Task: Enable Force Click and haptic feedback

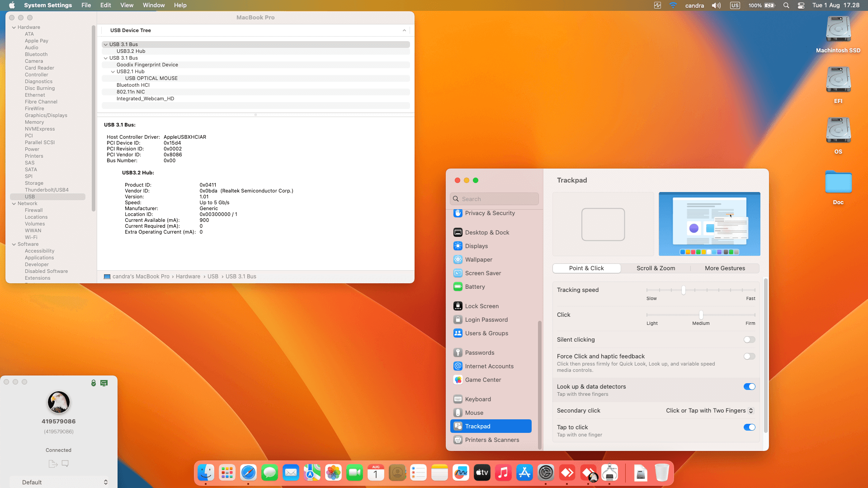Action: (749, 357)
